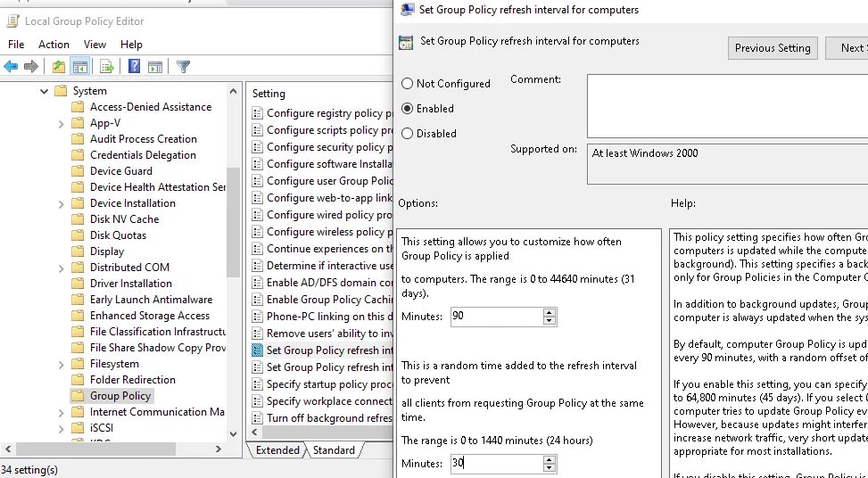The height and width of the screenshot is (478, 868).
Task: Select the Not Configured radio button
Action: point(408,84)
